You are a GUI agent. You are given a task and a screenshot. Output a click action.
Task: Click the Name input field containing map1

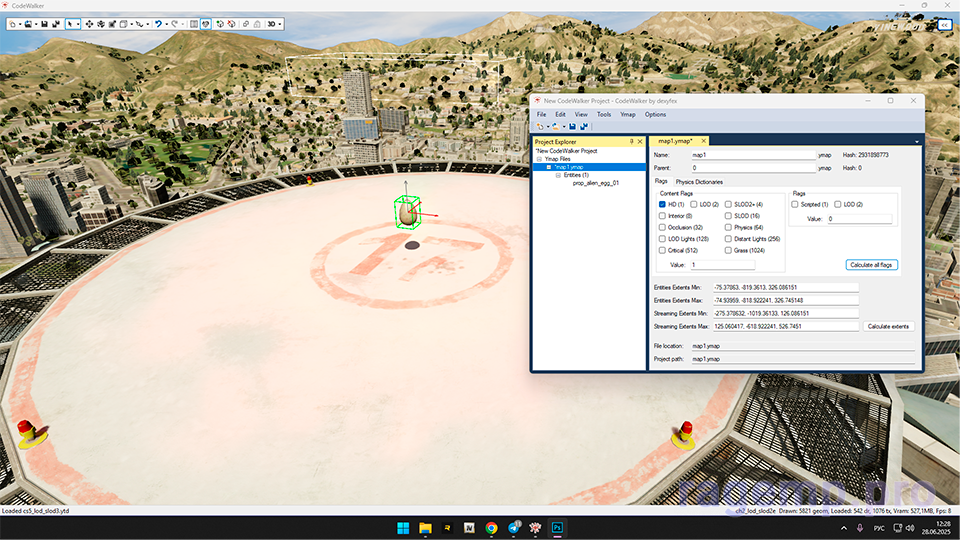753,155
